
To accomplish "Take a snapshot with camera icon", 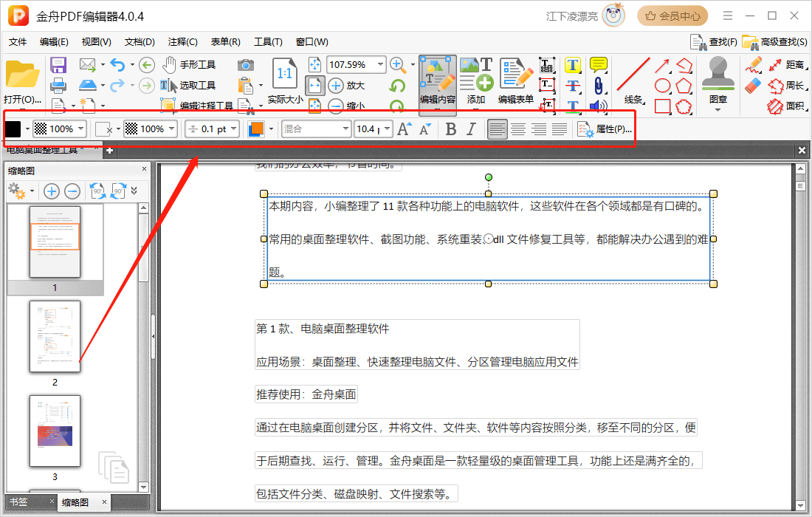I will (246, 65).
